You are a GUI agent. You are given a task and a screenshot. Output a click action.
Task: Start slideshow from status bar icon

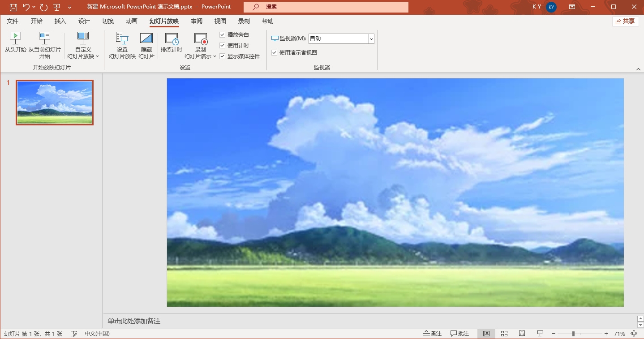[540, 334]
